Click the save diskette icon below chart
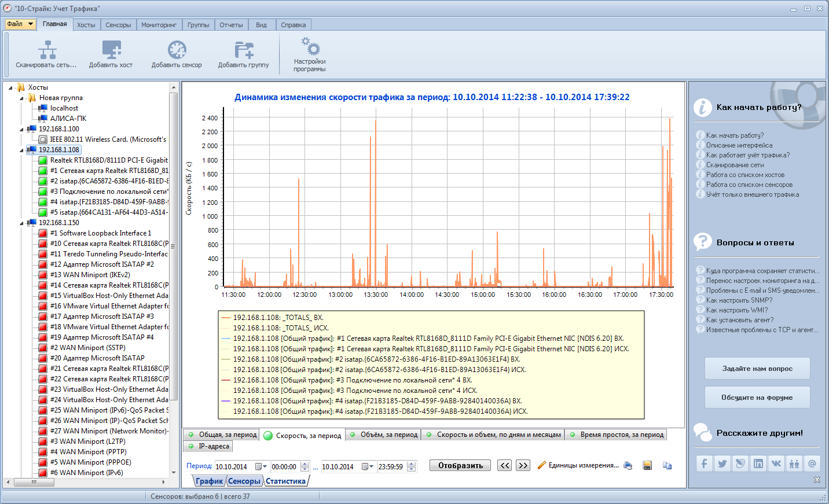 click(x=648, y=466)
